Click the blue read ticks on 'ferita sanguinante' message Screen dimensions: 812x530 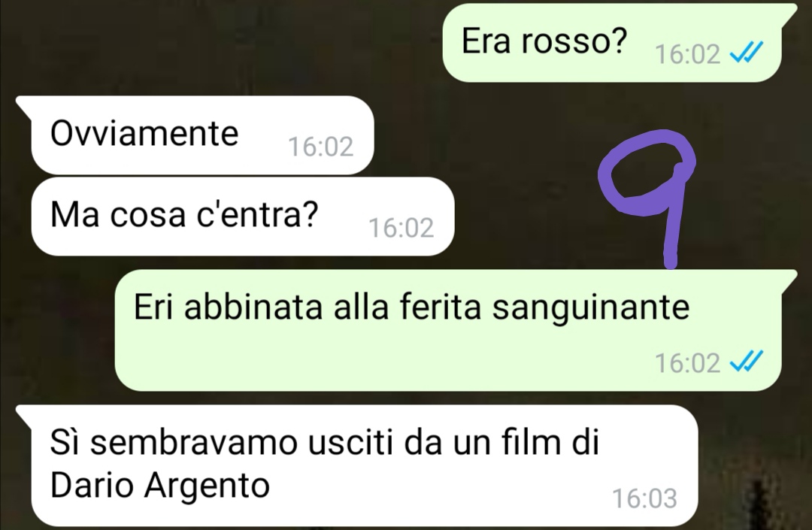coord(747,362)
